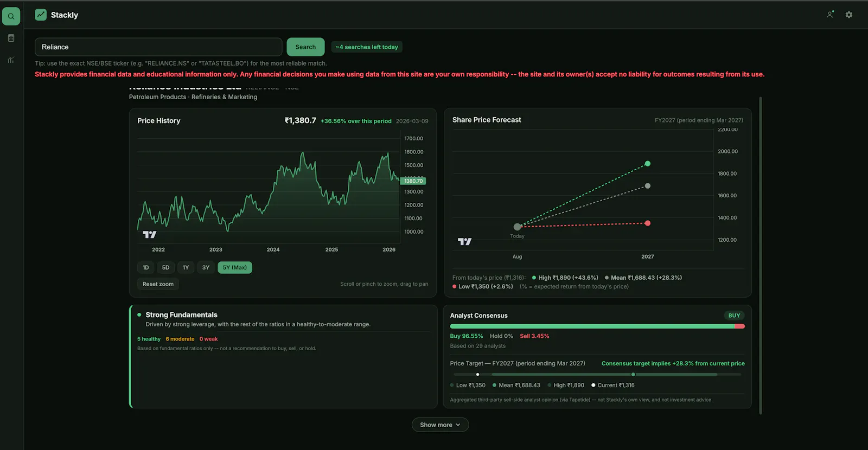Click the page vertical scrollbar
Screen dimensions: 868x450
coord(761,255)
